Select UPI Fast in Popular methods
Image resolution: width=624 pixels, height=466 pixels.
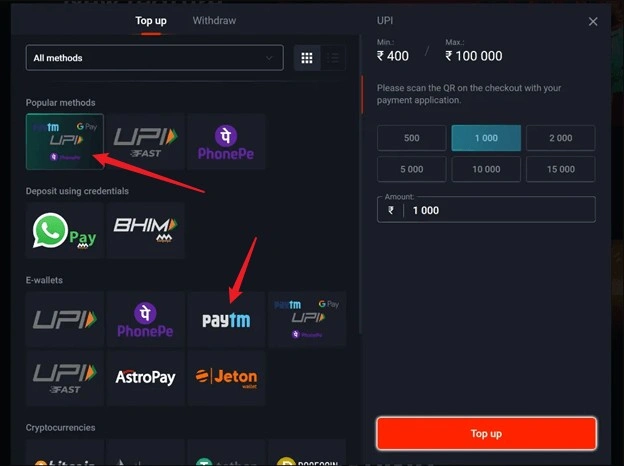(x=145, y=142)
